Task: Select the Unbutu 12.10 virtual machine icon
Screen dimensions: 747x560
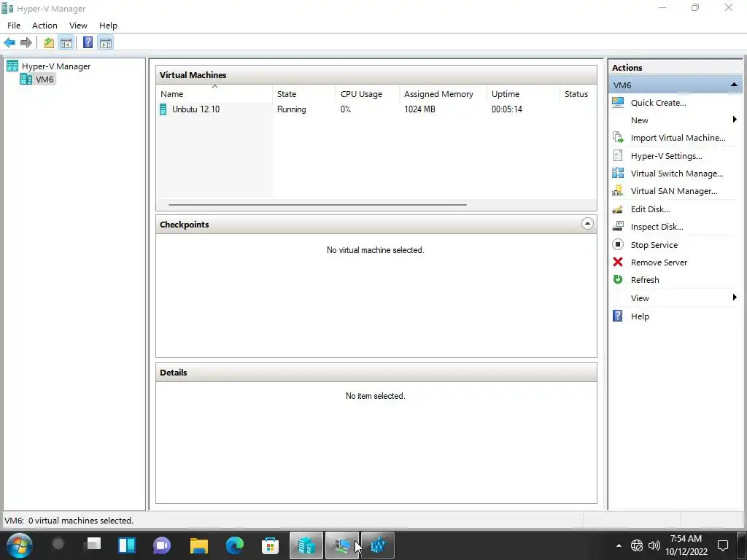Action: tap(163, 109)
